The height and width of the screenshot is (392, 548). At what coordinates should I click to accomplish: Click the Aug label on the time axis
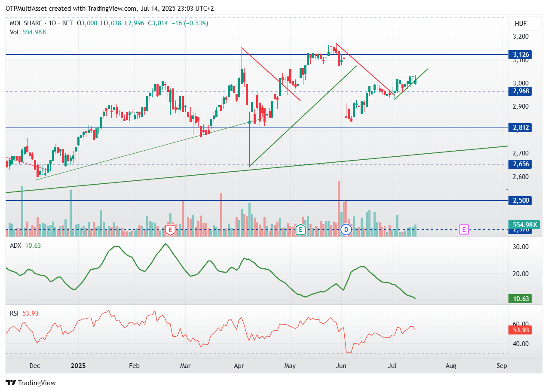point(451,366)
